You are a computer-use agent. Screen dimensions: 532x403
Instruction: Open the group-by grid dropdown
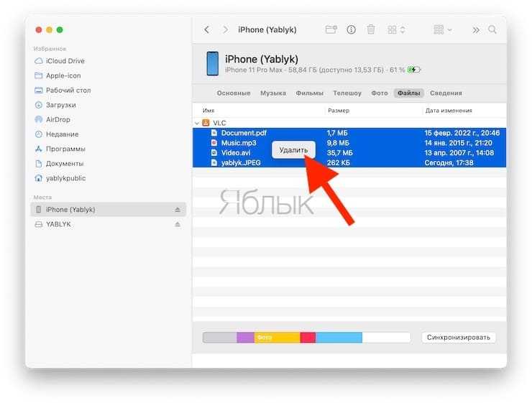point(443,30)
